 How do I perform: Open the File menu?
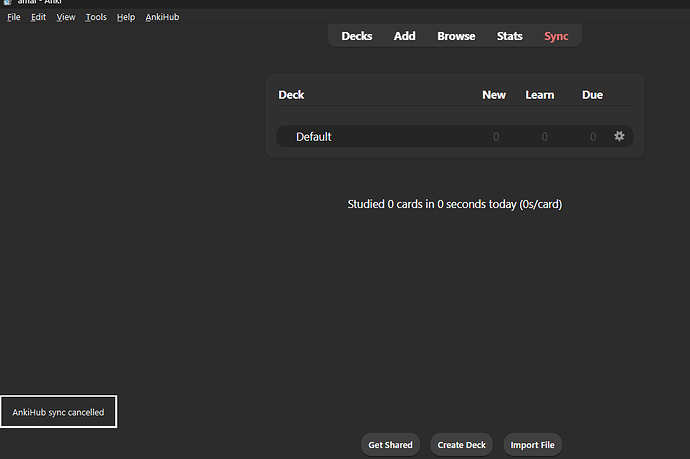(x=14, y=17)
